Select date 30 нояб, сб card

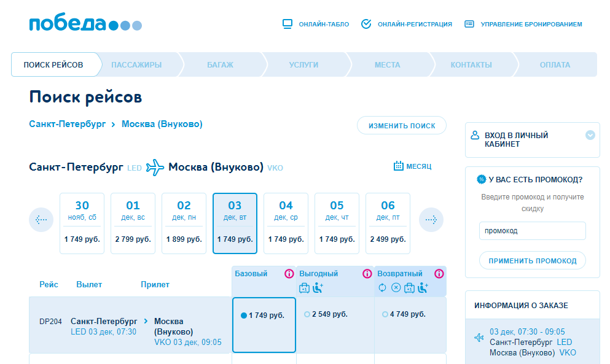[x=82, y=223]
